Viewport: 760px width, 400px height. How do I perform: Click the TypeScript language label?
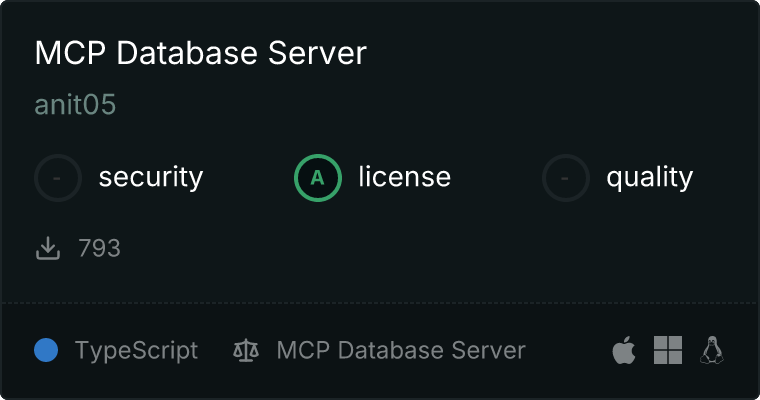point(136,351)
